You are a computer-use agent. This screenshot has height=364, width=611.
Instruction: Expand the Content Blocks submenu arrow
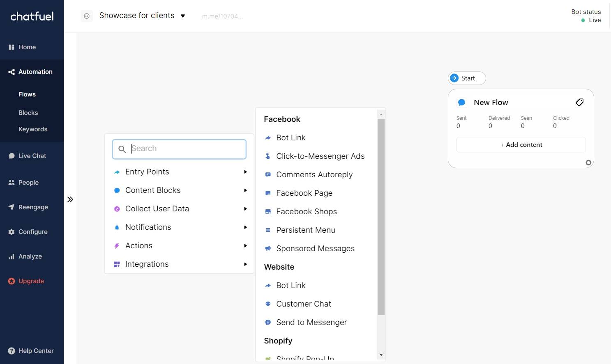[245, 190]
